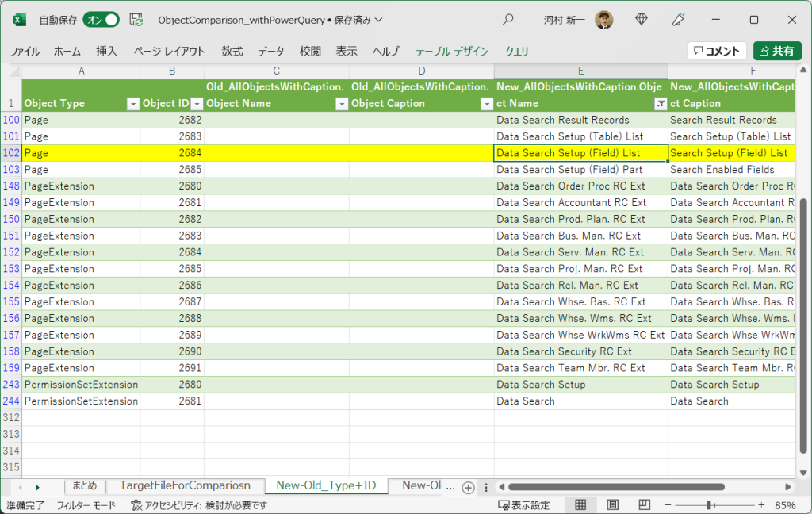This screenshot has width=812, height=514.
Task: Switch to the TargetFileForComparison sheet tab
Action: (x=185, y=486)
